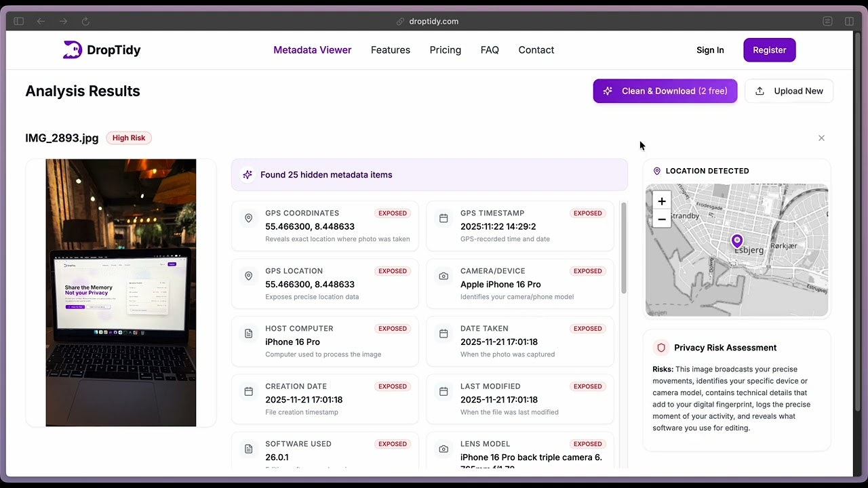Screen dimensions: 868x488
Task: Click the IMG_2893 photo preview
Action: click(121, 293)
